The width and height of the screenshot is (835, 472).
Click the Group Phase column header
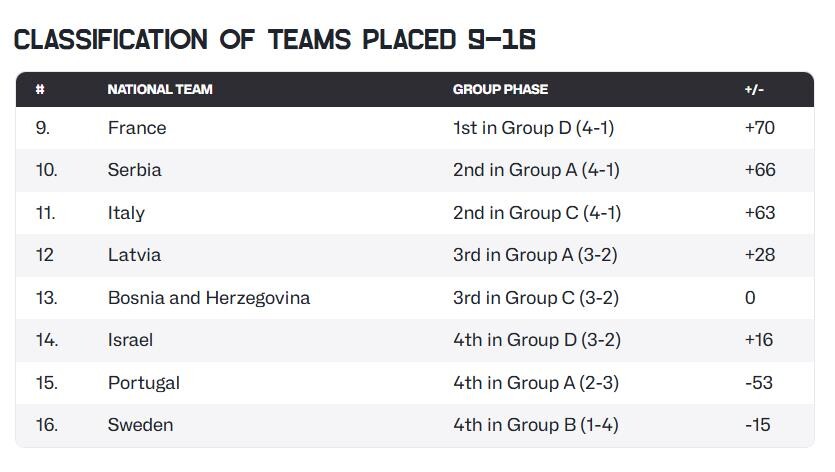coord(500,89)
